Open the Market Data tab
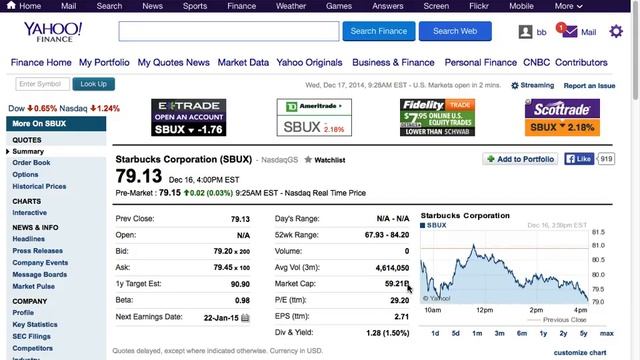Image resolution: width=640 pixels, height=360 pixels. point(243,62)
